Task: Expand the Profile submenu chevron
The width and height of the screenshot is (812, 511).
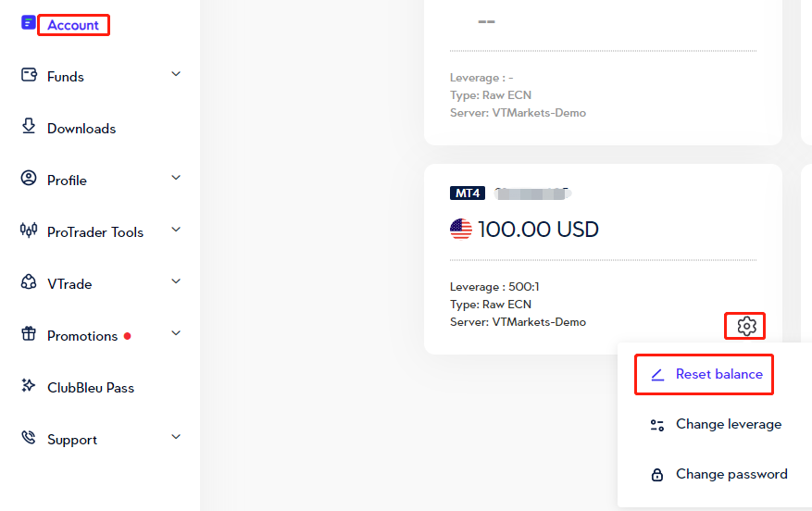Action: coord(176,178)
